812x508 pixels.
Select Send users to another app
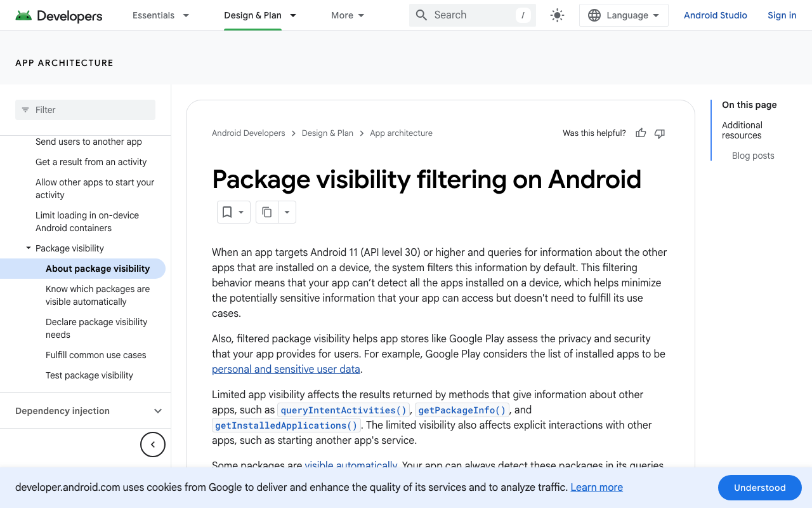pyautogui.click(x=89, y=142)
